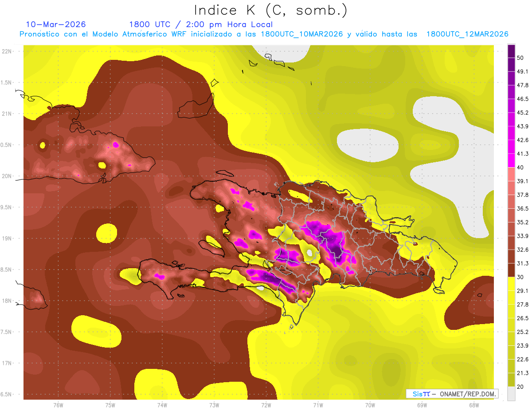Click the colorbar value "36.5"
Viewport: 532px width, 411px height.
coord(522,208)
